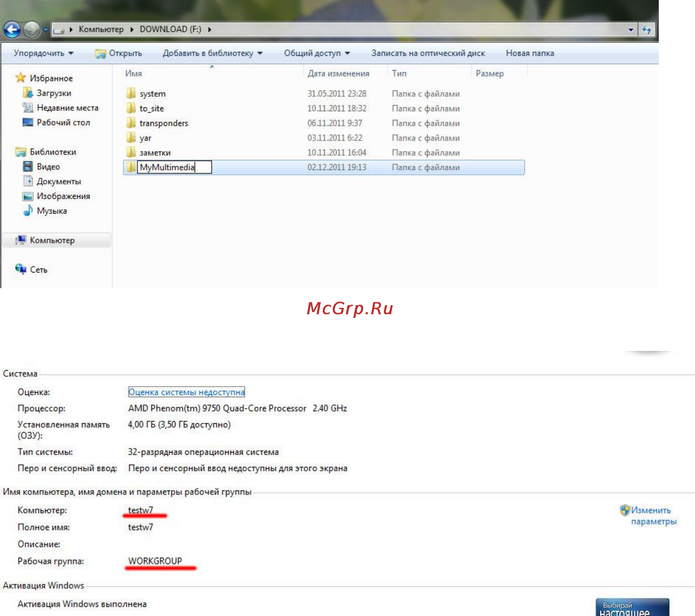The width and height of the screenshot is (695, 616).
Task: Open the Общий доступ dropdown
Action: (317, 53)
